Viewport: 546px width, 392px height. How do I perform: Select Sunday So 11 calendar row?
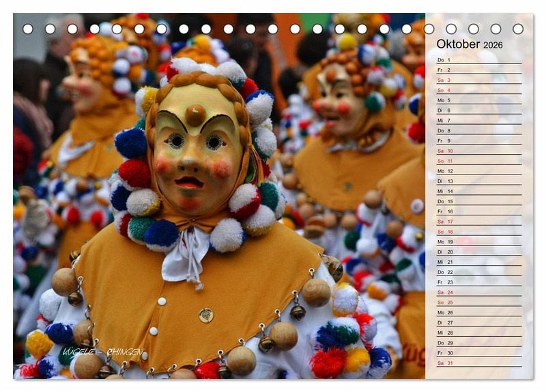[478, 161]
